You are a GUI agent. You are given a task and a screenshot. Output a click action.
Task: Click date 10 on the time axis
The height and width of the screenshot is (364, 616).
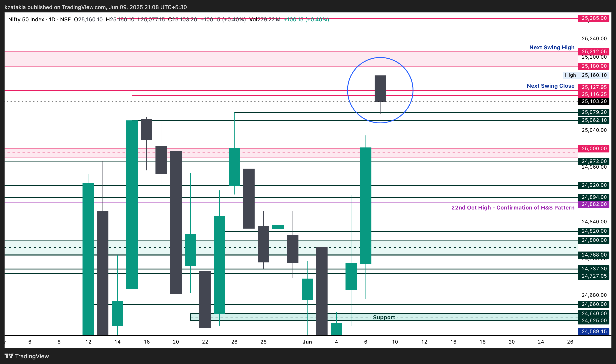pyautogui.click(x=395, y=342)
